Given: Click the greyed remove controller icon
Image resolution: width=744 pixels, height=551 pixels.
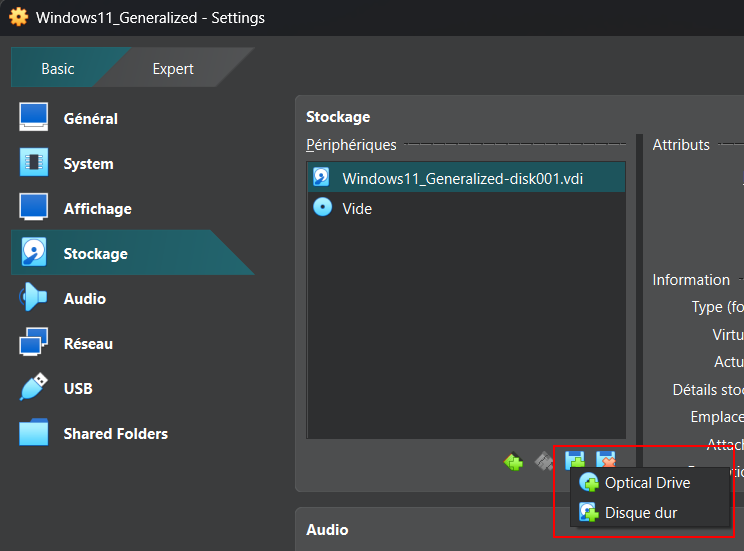Looking at the screenshot, I should [544, 461].
